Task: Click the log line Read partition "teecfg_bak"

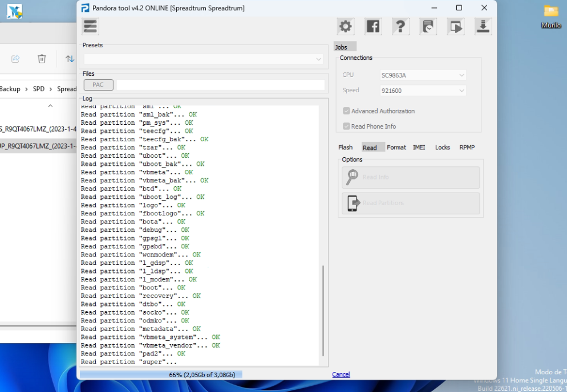Action: 145,139
